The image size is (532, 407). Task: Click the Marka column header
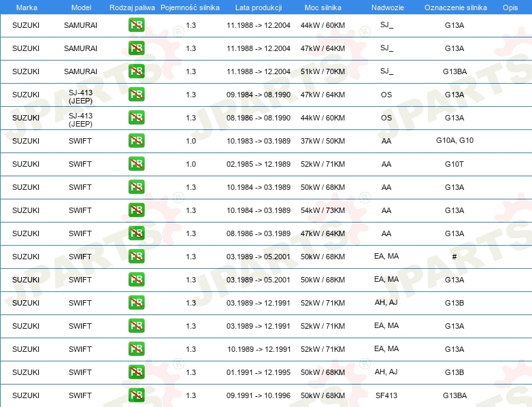[x=27, y=7]
